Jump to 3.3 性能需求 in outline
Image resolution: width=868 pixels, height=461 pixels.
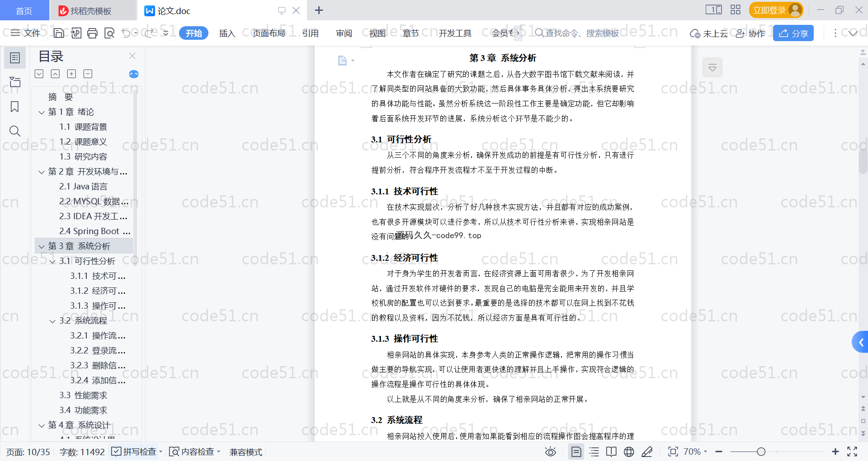(x=84, y=395)
